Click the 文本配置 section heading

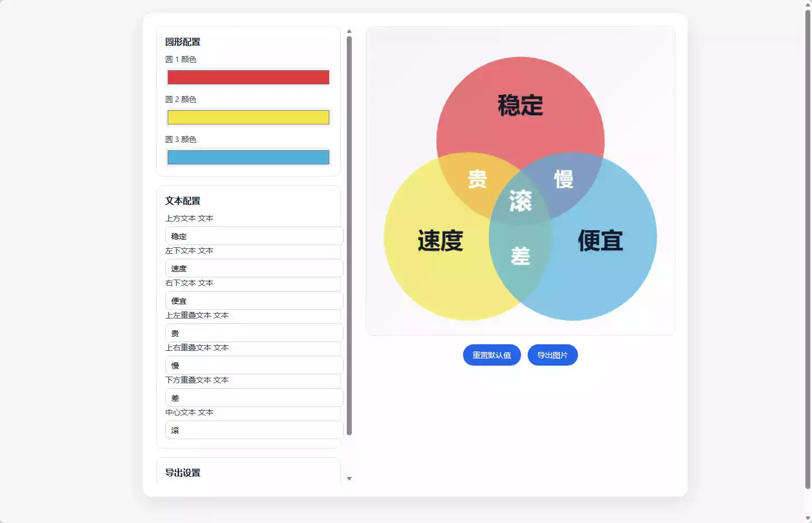183,201
